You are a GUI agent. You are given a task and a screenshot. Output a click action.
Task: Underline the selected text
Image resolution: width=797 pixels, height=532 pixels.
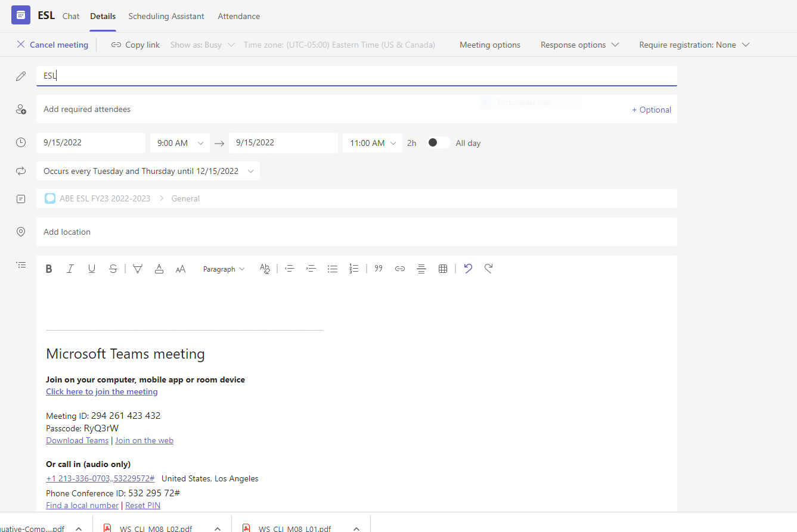(91, 269)
